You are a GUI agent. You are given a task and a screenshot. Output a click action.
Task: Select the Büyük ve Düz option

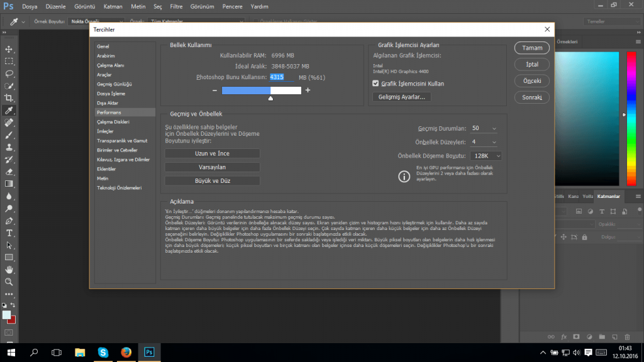pos(212,180)
